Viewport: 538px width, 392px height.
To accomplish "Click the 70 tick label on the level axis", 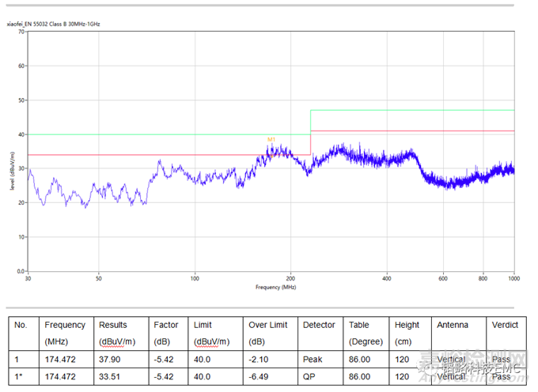I will 21,32.
